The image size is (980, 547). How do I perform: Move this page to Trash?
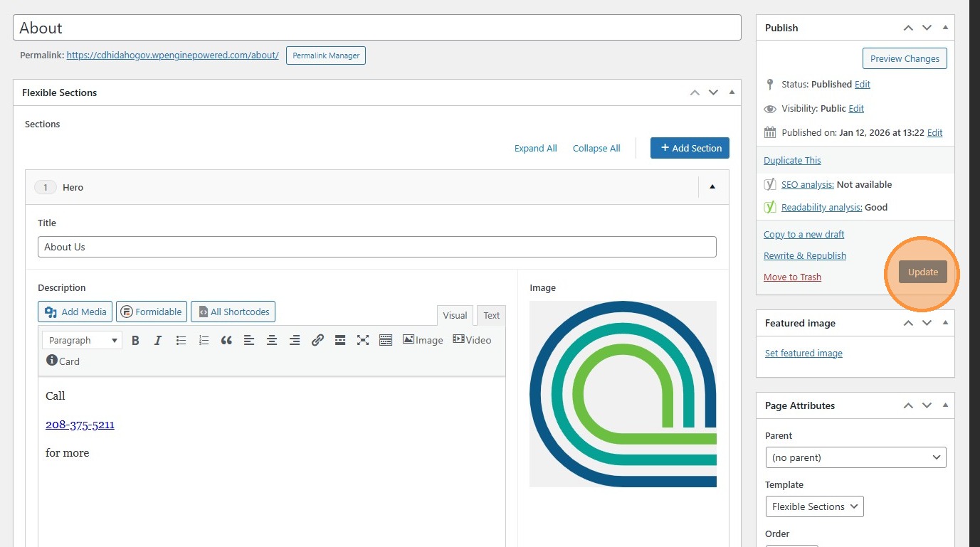(792, 277)
